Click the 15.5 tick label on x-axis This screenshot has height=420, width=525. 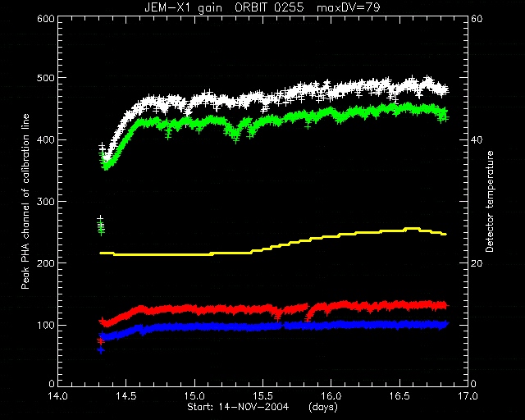point(262,396)
